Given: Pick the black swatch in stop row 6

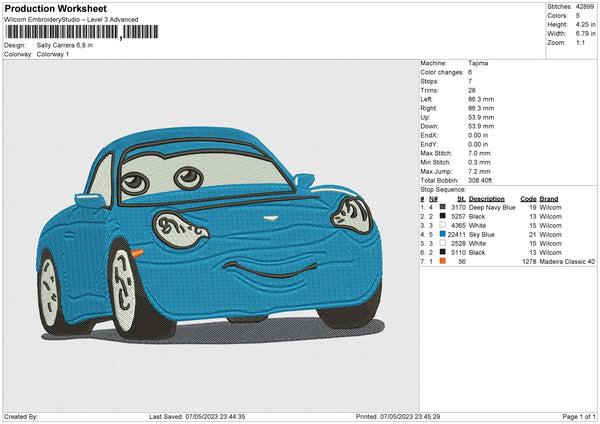Looking at the screenshot, I should click(443, 252).
